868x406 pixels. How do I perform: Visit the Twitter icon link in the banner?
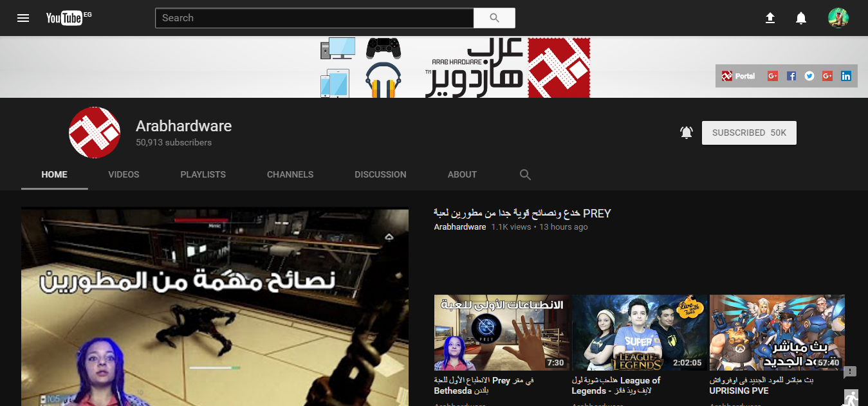point(809,76)
